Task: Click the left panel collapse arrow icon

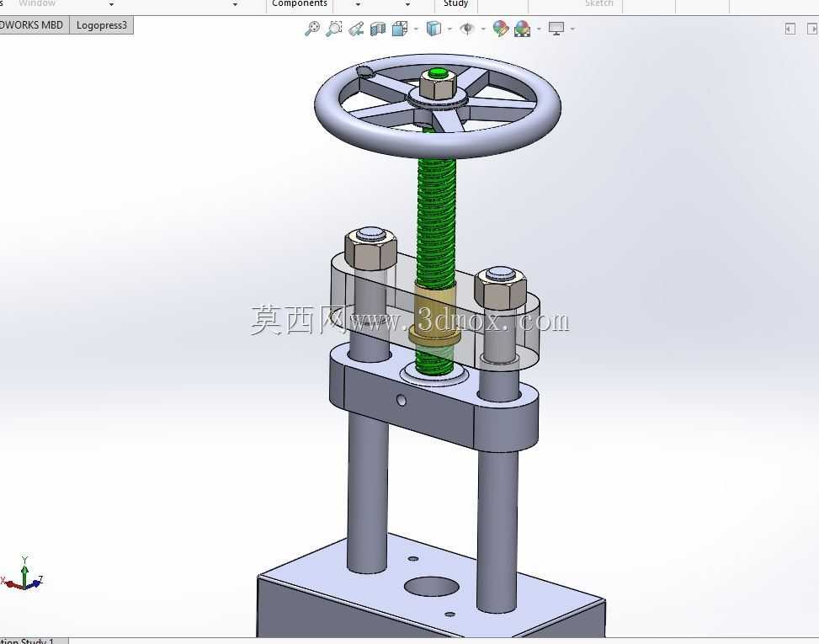Action: pyautogui.click(x=790, y=29)
